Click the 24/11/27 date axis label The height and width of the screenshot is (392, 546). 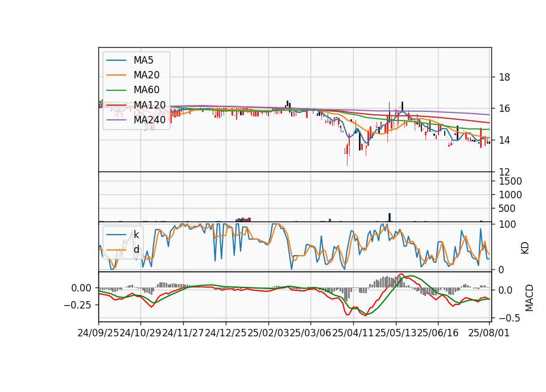click(183, 333)
